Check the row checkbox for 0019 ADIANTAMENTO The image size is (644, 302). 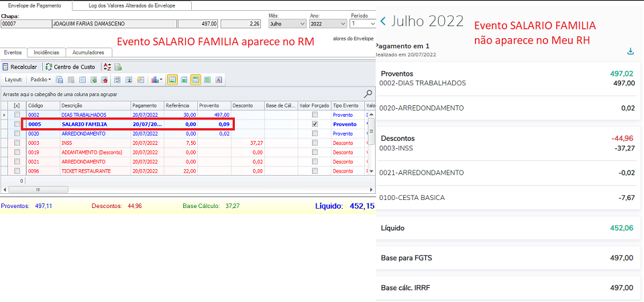pyautogui.click(x=17, y=152)
